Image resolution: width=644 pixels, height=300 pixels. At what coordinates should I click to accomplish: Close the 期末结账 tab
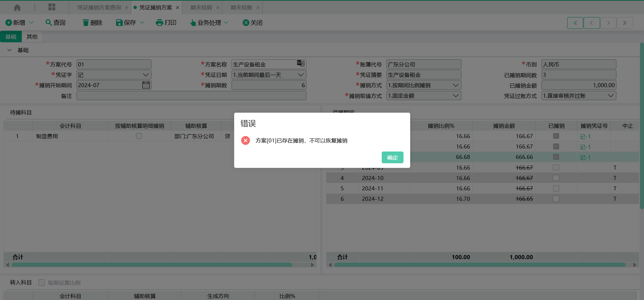pyautogui.click(x=258, y=7)
